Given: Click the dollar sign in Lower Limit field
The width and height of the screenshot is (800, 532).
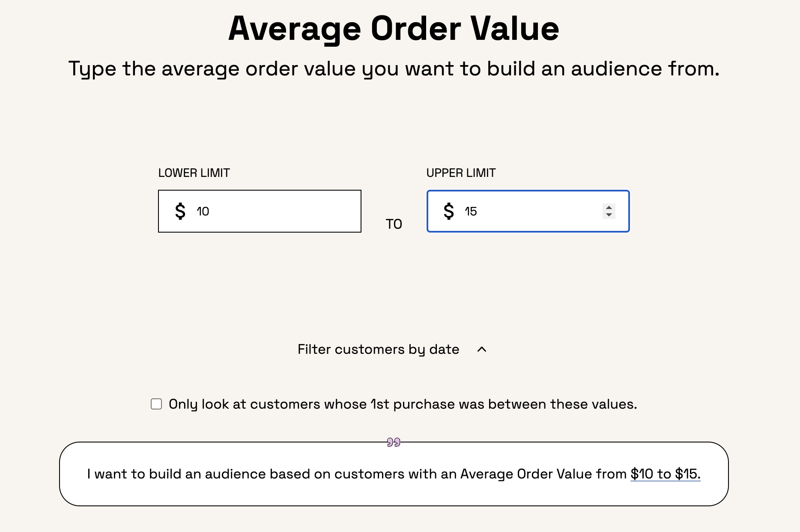Looking at the screenshot, I should point(180,211).
